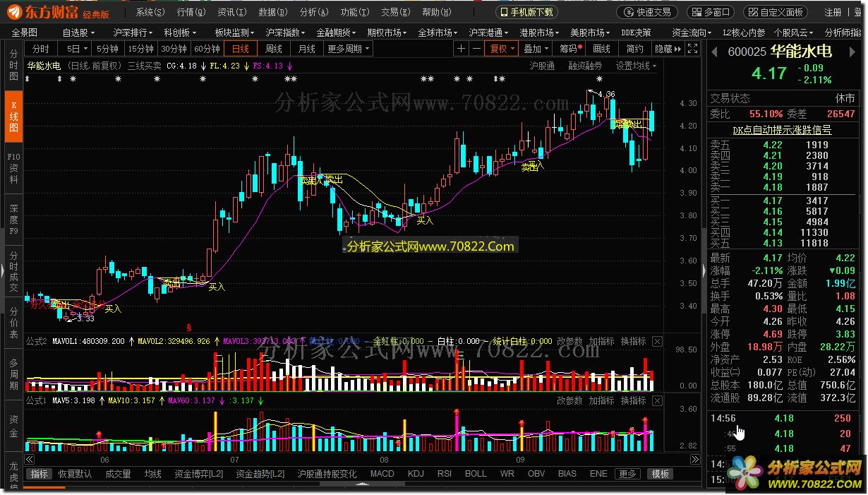Click the 手机版下载 button
The width and height of the screenshot is (868, 495).
click(x=527, y=12)
